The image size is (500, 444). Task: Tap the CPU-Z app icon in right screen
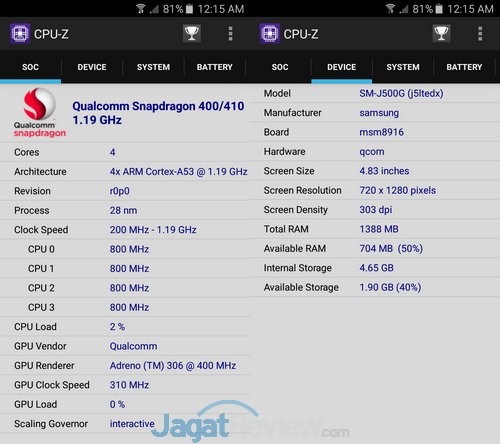[x=269, y=34]
